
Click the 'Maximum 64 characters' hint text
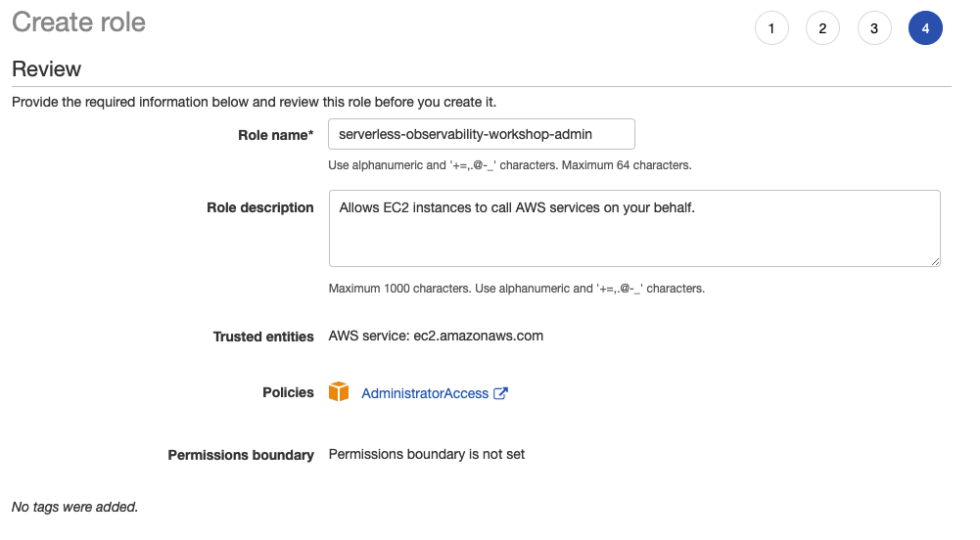(x=627, y=165)
